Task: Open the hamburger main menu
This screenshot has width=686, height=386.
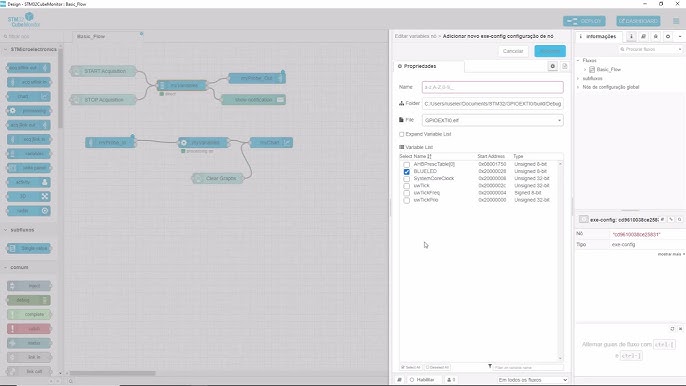Action: (x=676, y=21)
